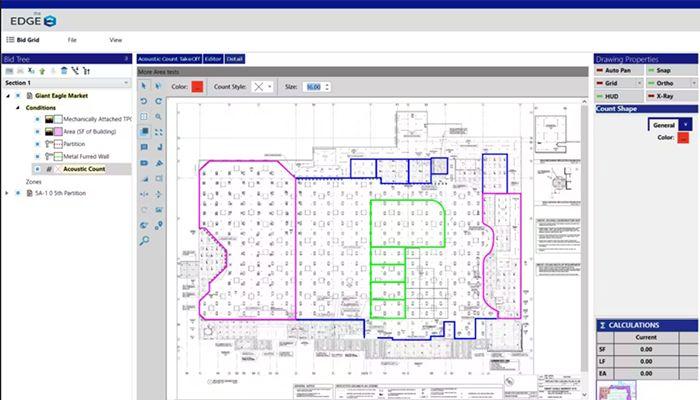Toggle Auto Pan drawing property

pos(619,71)
